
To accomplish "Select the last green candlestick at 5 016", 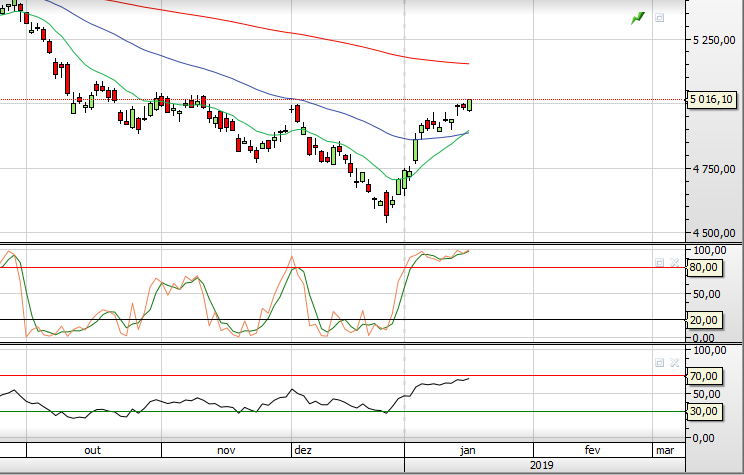I will (x=470, y=105).
